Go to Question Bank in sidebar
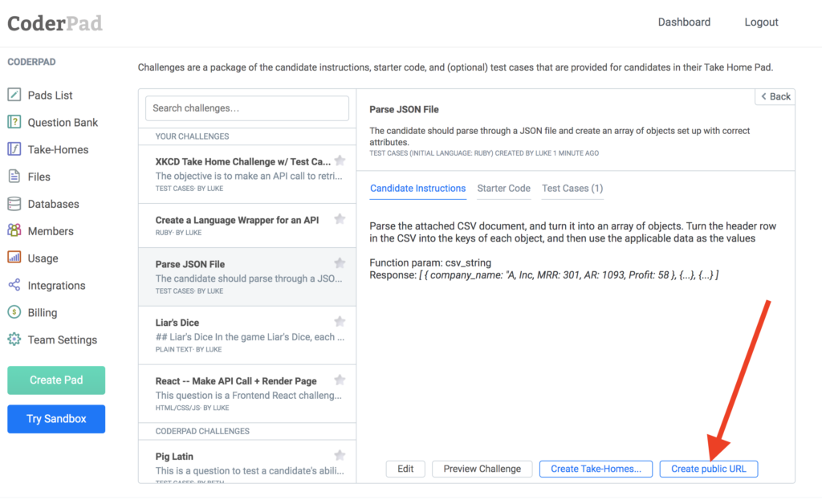 pos(63,123)
